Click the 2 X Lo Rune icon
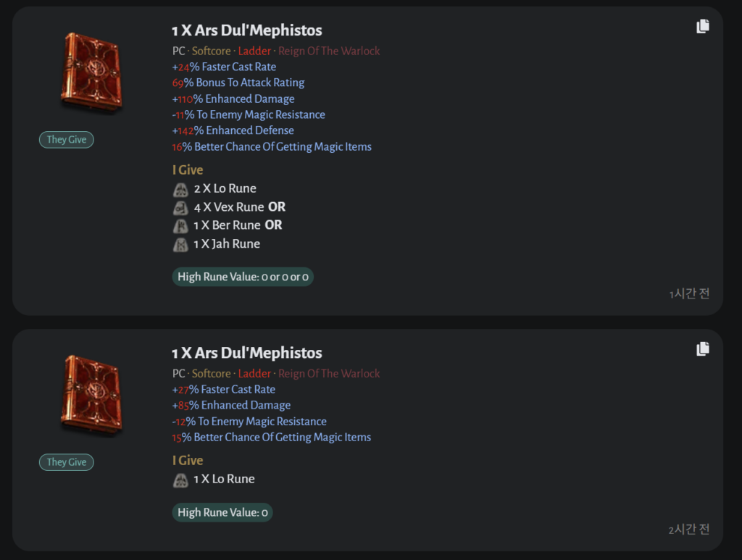 180,190
